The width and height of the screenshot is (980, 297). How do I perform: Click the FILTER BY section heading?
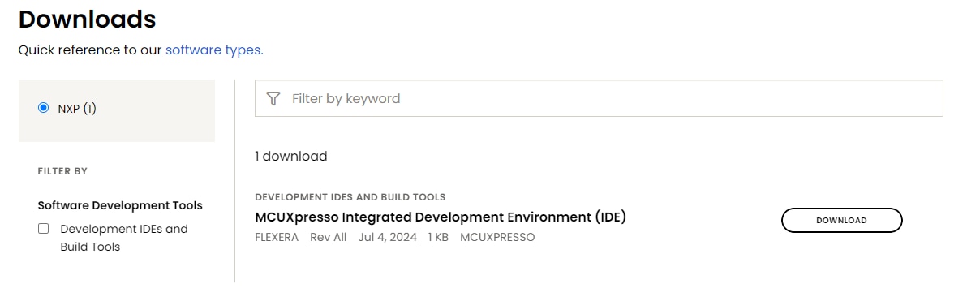click(x=62, y=171)
